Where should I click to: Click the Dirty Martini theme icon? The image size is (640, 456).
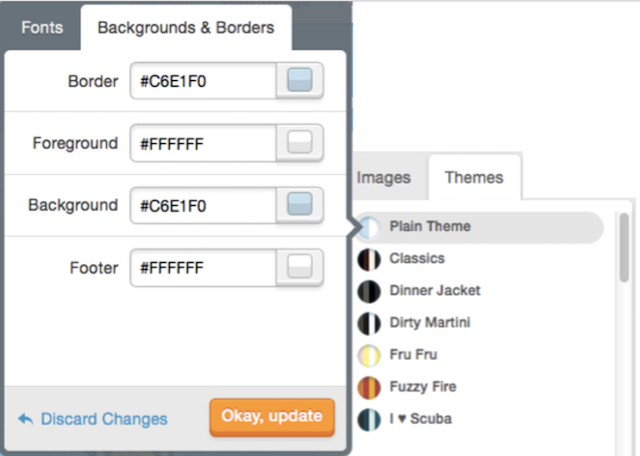[369, 323]
